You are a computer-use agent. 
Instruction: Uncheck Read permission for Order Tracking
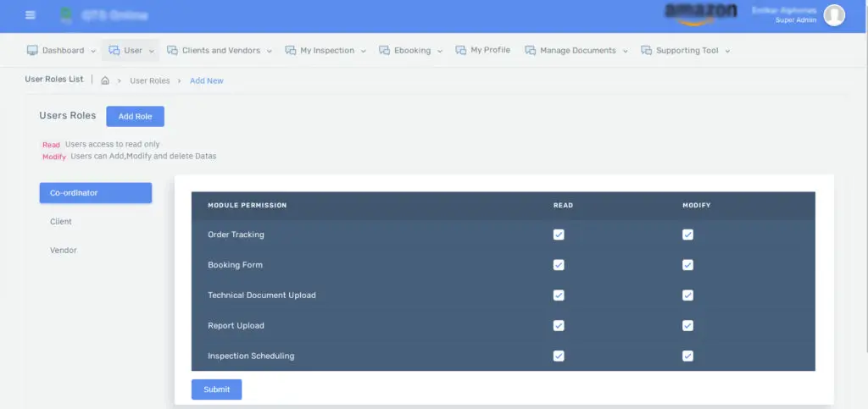[559, 235]
